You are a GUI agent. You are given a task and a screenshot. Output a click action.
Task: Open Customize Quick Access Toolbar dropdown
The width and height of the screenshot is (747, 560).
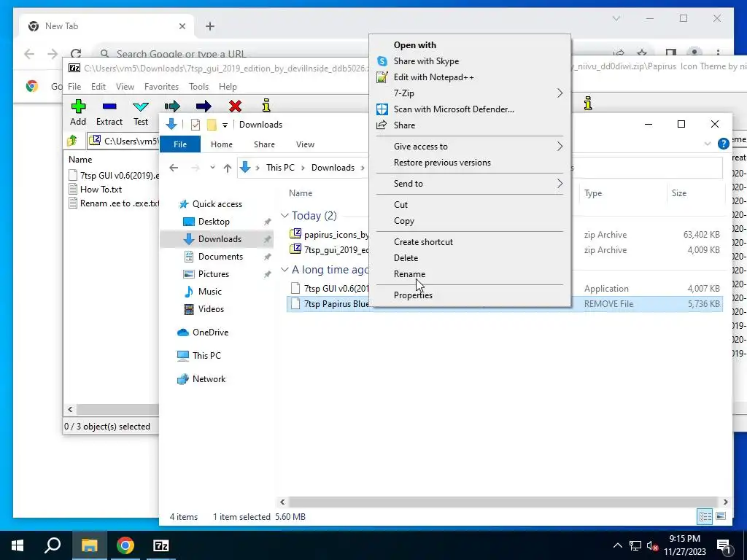(225, 125)
